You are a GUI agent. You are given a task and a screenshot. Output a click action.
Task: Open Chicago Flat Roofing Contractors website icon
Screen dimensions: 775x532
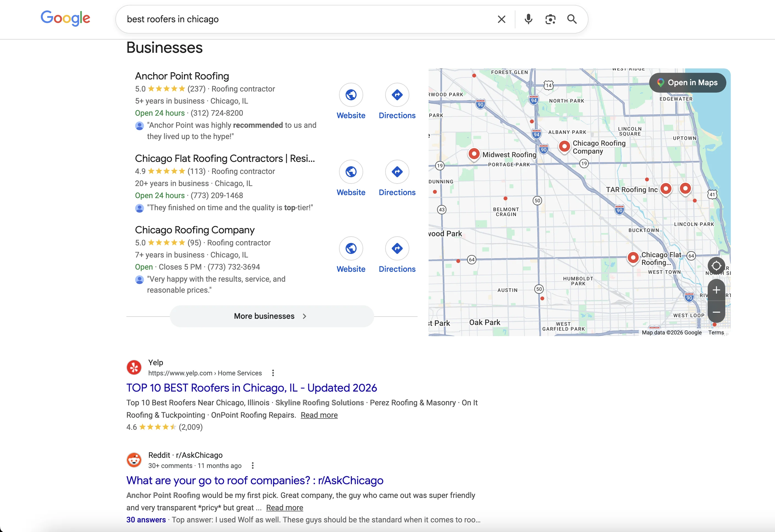[x=351, y=172]
